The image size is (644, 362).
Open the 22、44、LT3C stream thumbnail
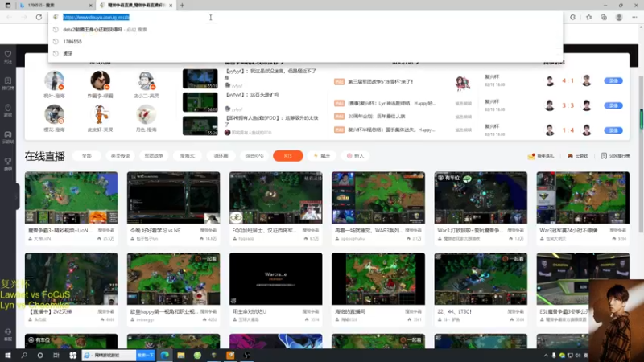[481, 278]
